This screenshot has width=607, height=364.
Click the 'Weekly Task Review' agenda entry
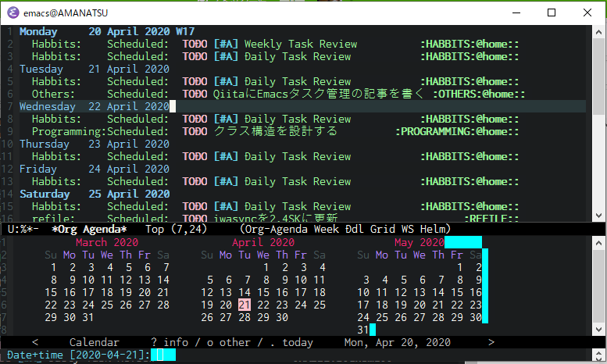[301, 44]
